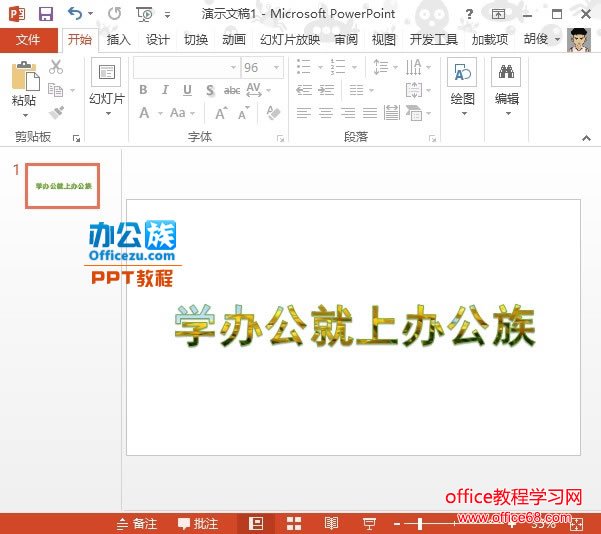The width and height of the screenshot is (601, 534).
Task: Switch to the 动画 tab
Action: pyautogui.click(x=234, y=39)
